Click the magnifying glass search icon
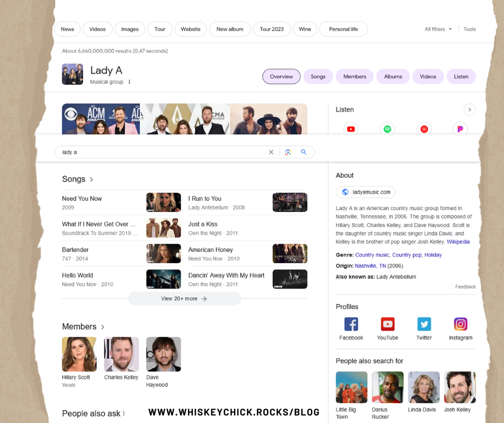This screenshot has width=504, height=423. coord(303,152)
